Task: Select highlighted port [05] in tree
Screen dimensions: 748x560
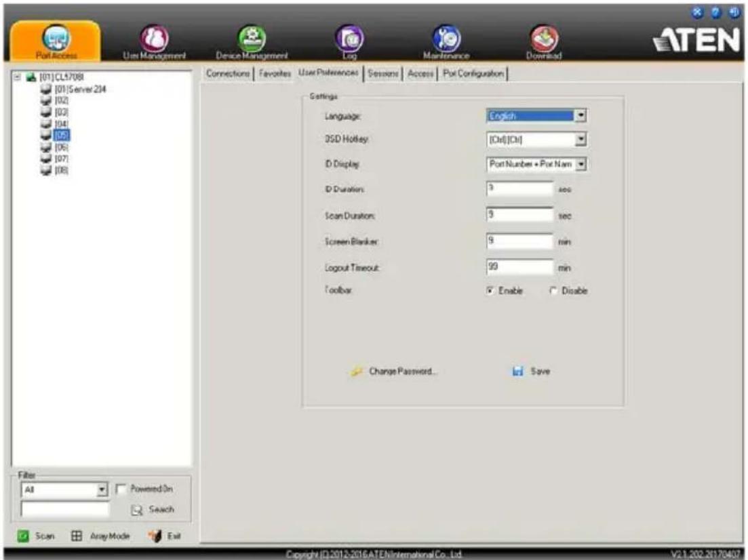Action: (x=62, y=135)
